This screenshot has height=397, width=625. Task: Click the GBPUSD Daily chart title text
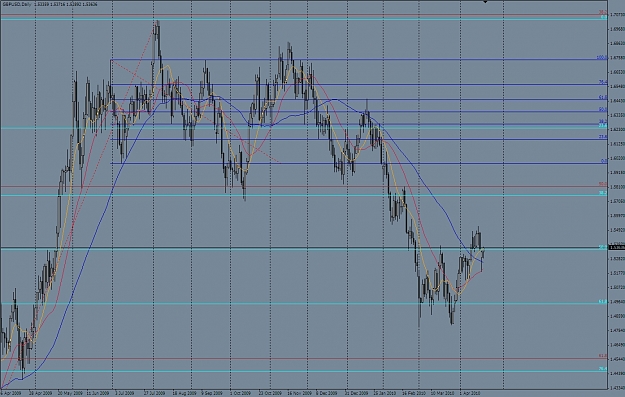pyautogui.click(x=16, y=4)
